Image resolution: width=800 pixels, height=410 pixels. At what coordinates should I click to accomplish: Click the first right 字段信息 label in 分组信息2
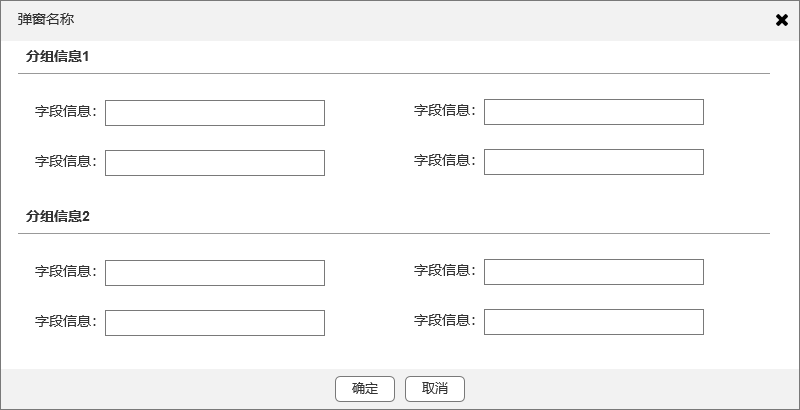pyautogui.click(x=444, y=270)
